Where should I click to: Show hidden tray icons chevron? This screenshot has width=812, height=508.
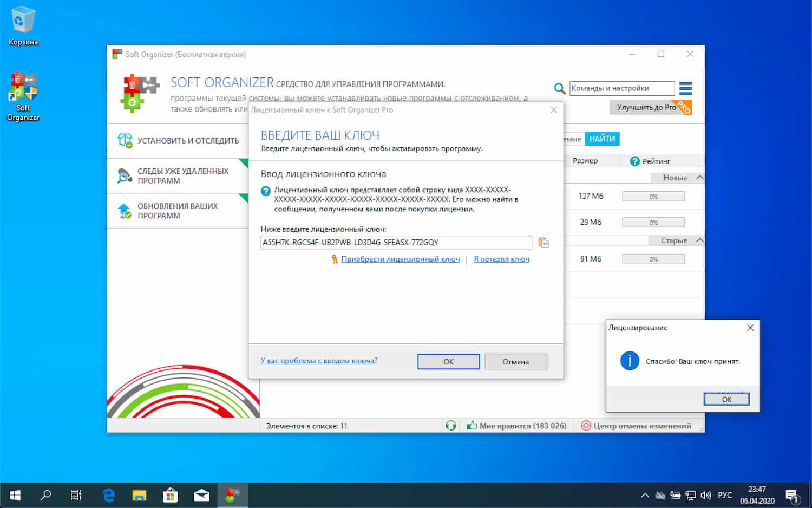(645, 495)
